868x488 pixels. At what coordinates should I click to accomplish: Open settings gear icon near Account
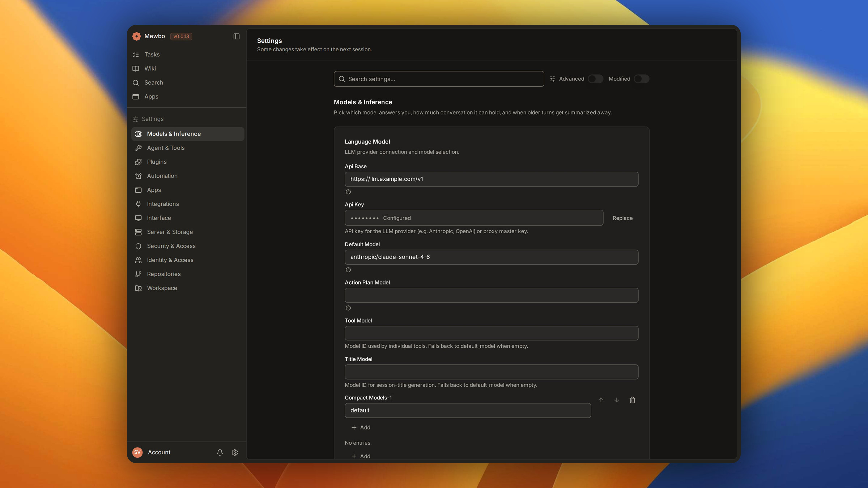[x=235, y=453]
